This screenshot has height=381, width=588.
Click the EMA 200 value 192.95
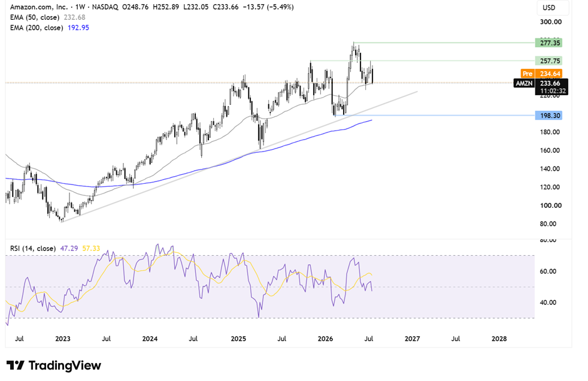pos(78,28)
